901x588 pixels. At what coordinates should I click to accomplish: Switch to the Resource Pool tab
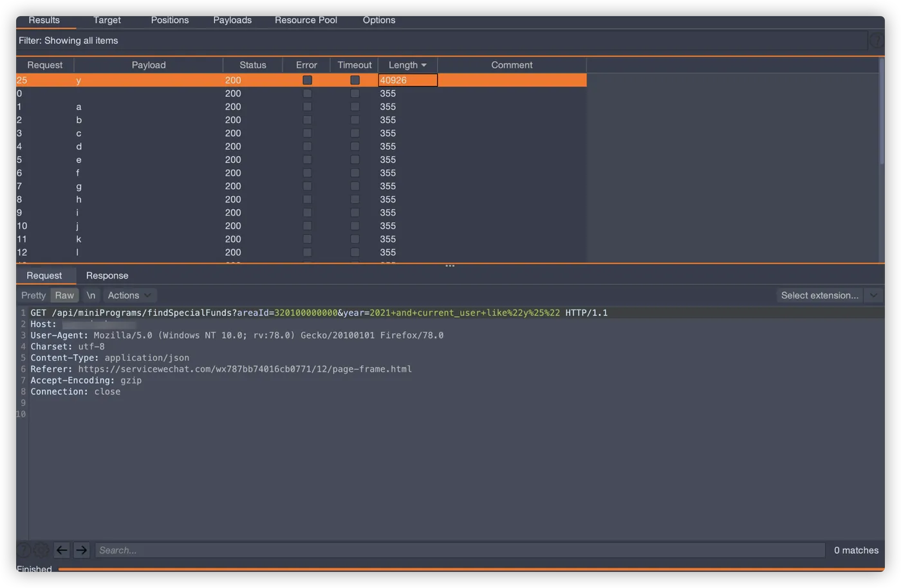(306, 21)
